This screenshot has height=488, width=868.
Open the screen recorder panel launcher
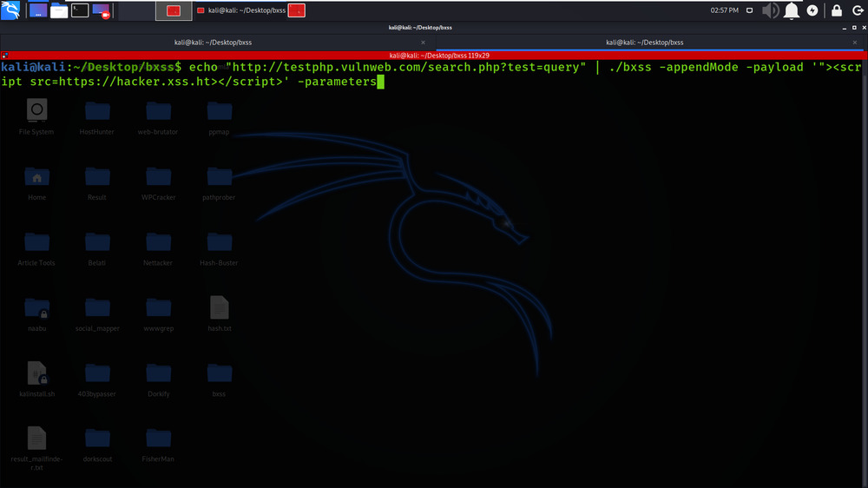[101, 10]
